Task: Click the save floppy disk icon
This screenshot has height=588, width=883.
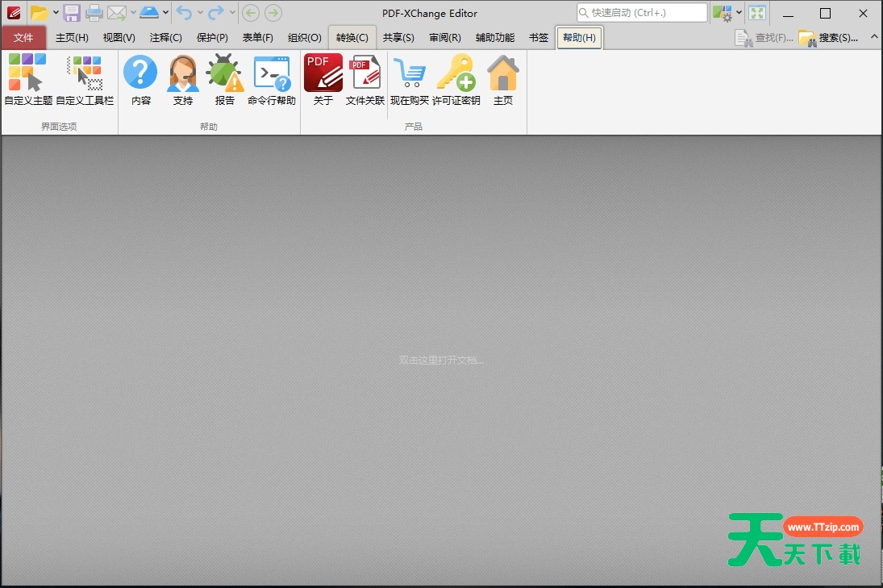Action: coord(72,12)
